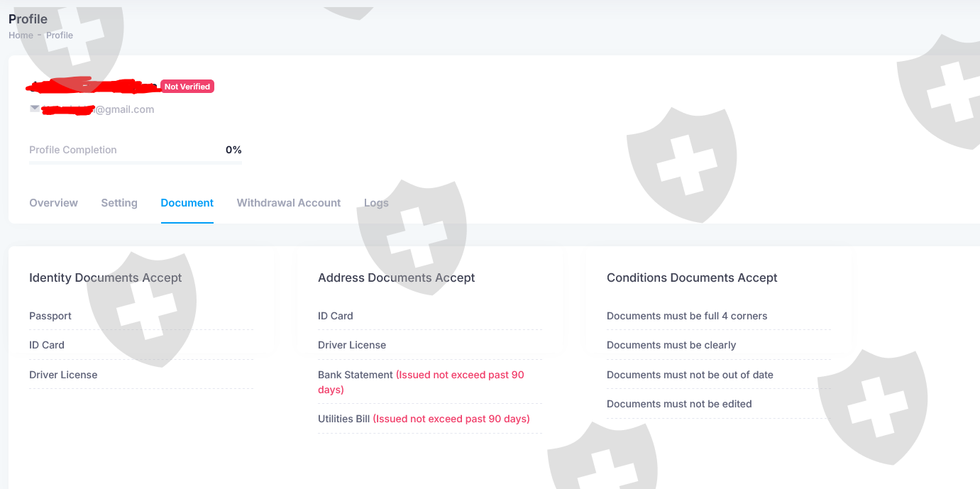Click the Profile Completion progress bar
The image size is (980, 489).
(135, 163)
